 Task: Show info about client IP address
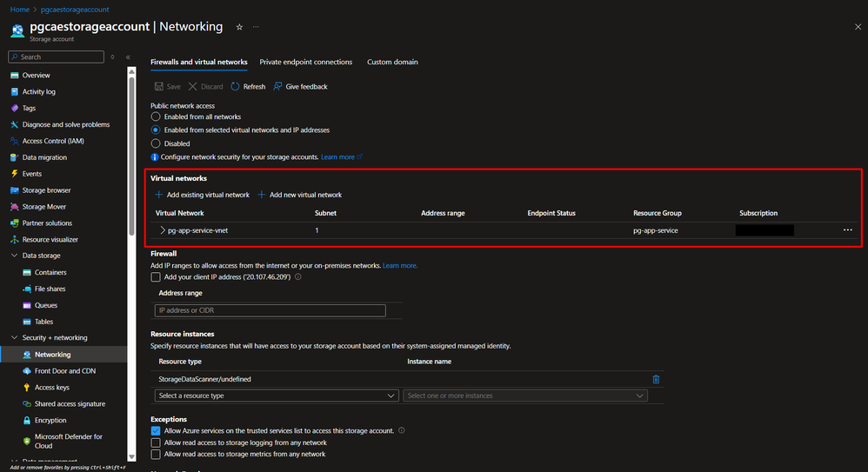click(297, 276)
